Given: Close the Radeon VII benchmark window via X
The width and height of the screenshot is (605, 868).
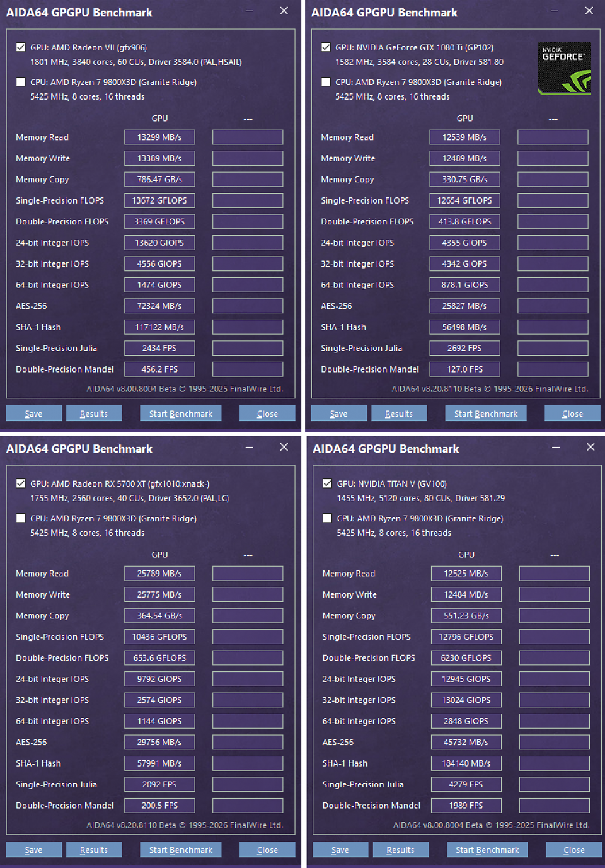Looking at the screenshot, I should pos(284,11).
